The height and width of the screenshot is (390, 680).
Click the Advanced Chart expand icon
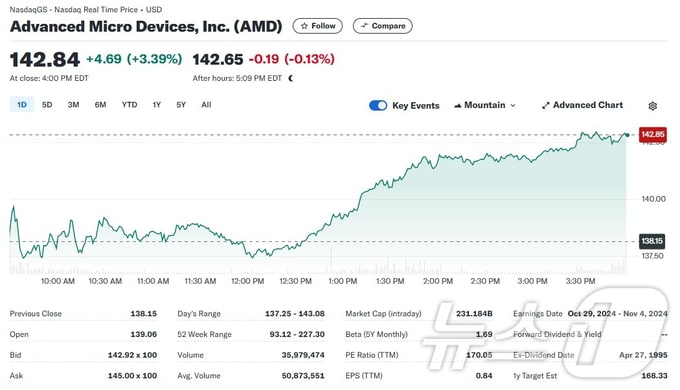(x=546, y=105)
